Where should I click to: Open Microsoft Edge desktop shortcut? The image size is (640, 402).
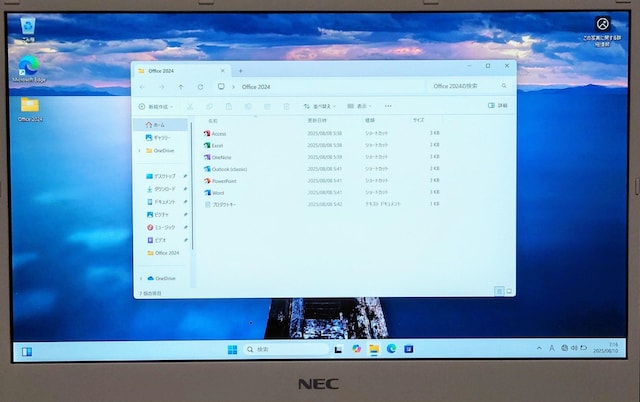pos(29,69)
